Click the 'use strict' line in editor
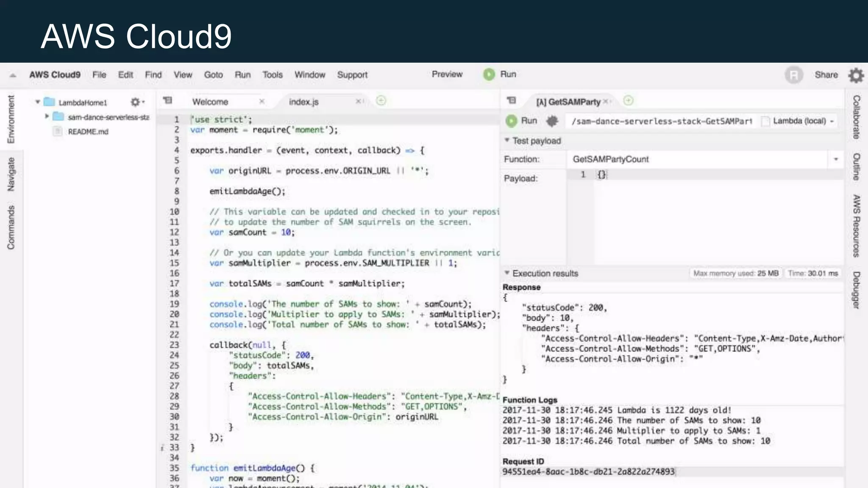868x488 pixels. pyautogui.click(x=221, y=119)
